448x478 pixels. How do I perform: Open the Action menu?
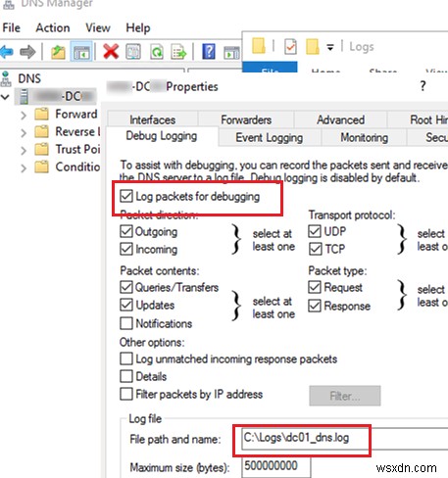coord(53,27)
